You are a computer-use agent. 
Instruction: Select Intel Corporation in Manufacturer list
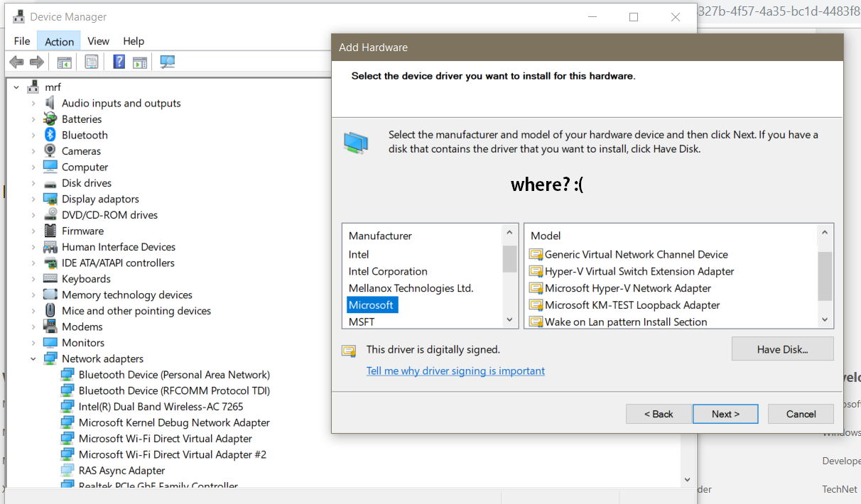click(388, 271)
